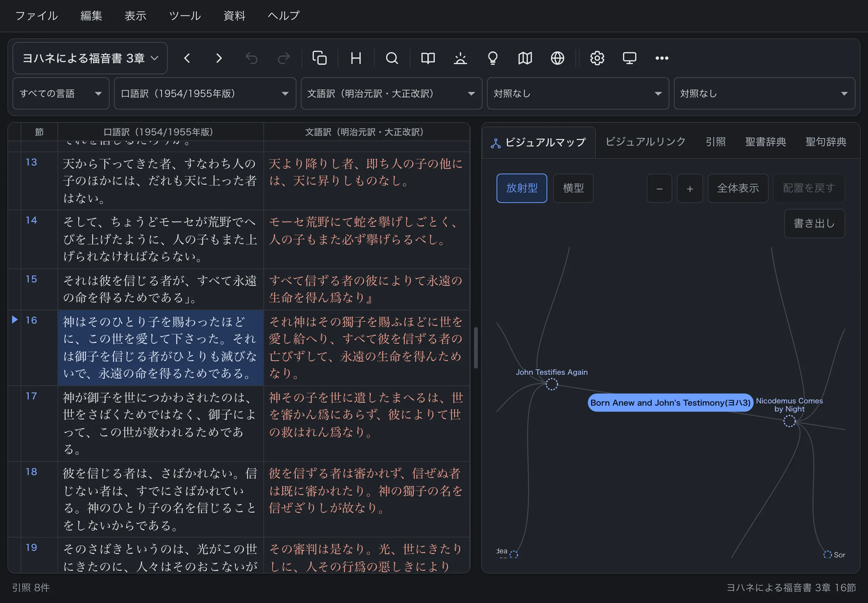Click the open book icon

[428, 58]
